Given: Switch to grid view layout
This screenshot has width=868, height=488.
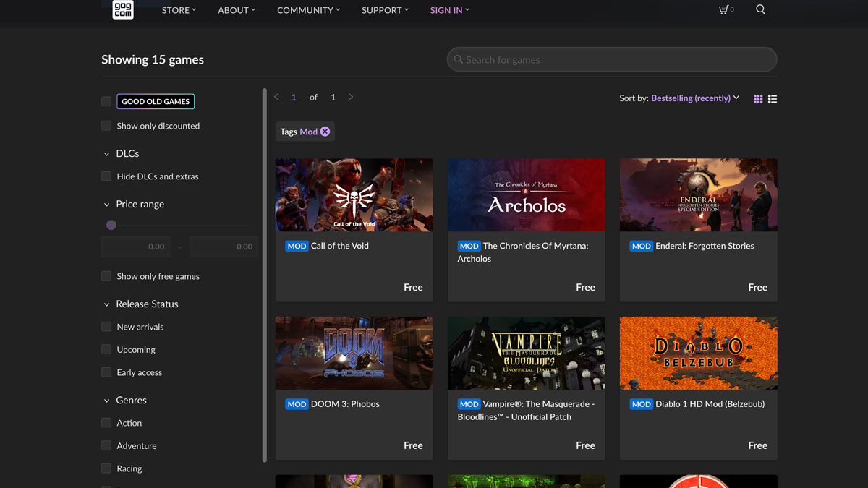Looking at the screenshot, I should point(757,98).
